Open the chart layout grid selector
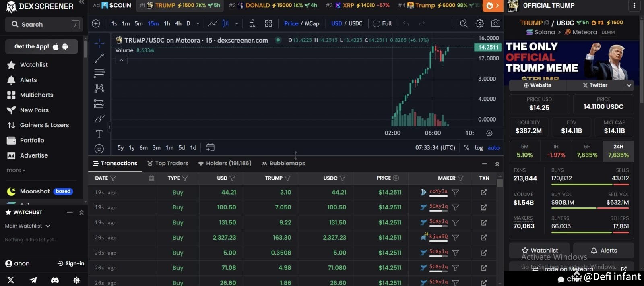 pyautogui.click(x=268, y=23)
